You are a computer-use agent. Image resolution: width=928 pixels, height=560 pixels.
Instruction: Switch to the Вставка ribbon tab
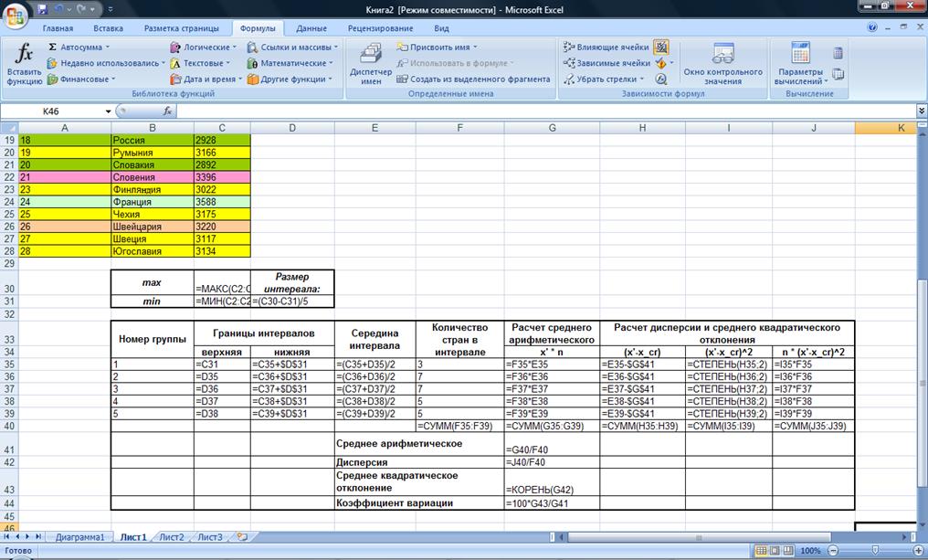point(109,27)
